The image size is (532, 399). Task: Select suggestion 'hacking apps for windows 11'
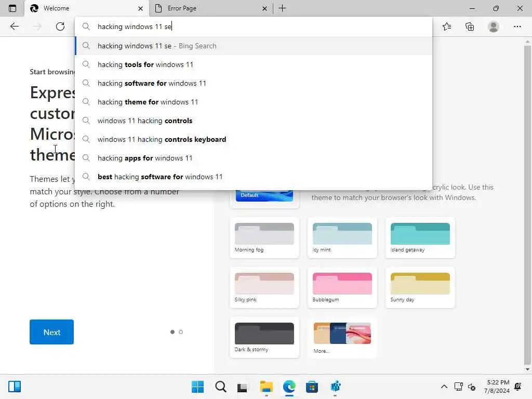point(254,158)
